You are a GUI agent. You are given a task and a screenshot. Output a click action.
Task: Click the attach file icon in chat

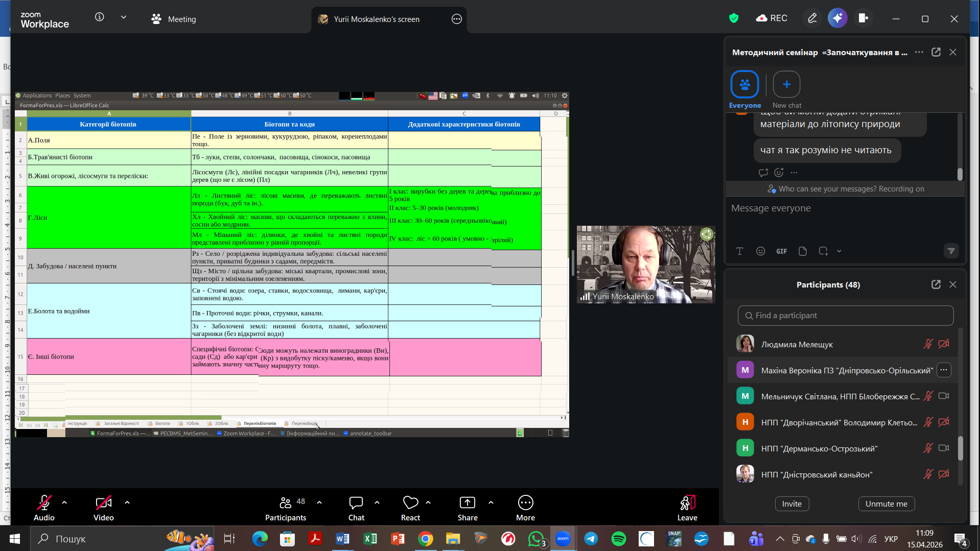click(802, 251)
